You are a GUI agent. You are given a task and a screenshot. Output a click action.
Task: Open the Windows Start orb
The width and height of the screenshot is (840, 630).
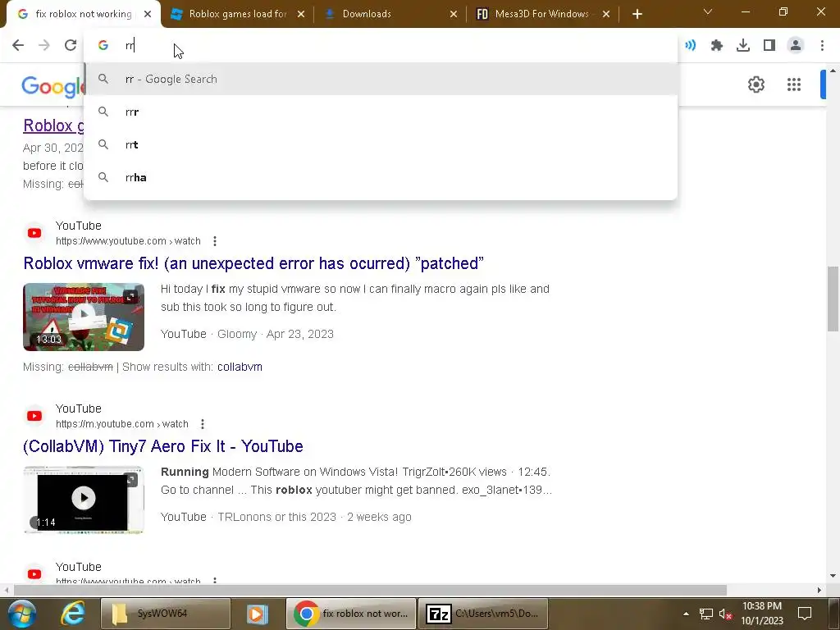[22, 614]
